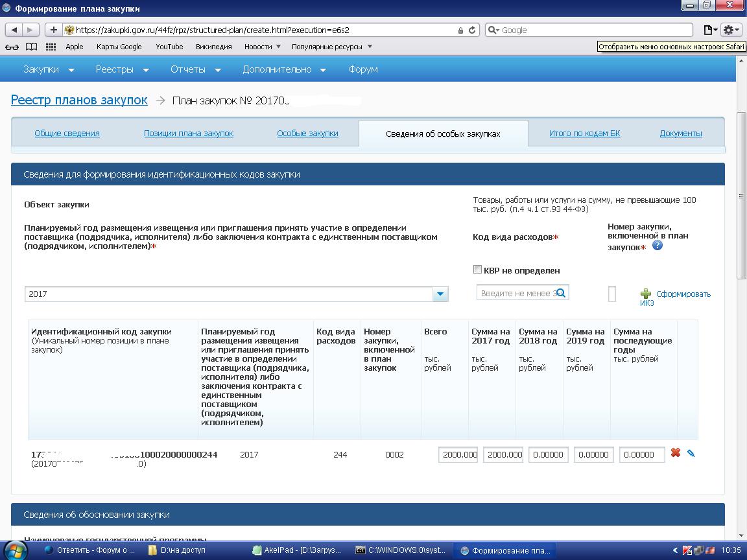Click the reload page icon in address bar
This screenshot has height=560, width=747.
pos(472,30)
